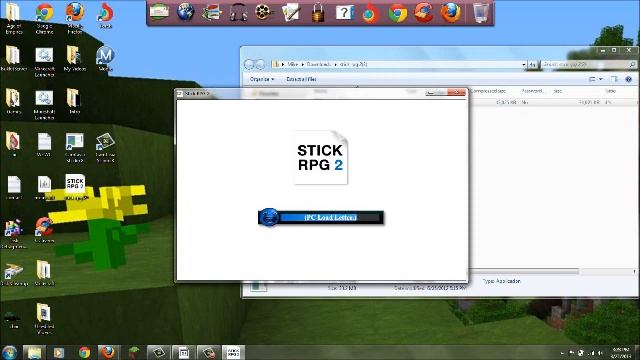Click the Explorer horizontal scrollbar
The image size is (640, 360).
(524, 271)
